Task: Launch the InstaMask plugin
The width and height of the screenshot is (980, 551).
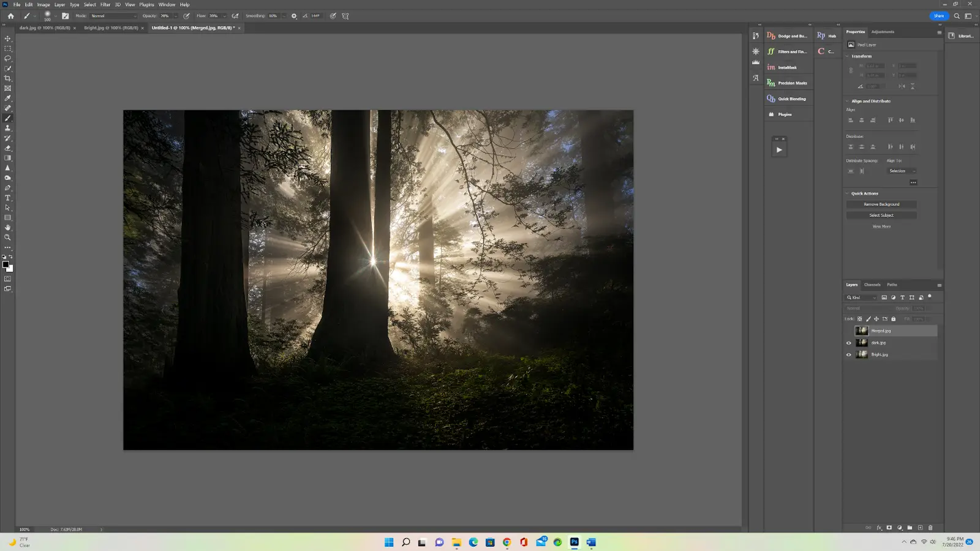Action: tap(787, 67)
